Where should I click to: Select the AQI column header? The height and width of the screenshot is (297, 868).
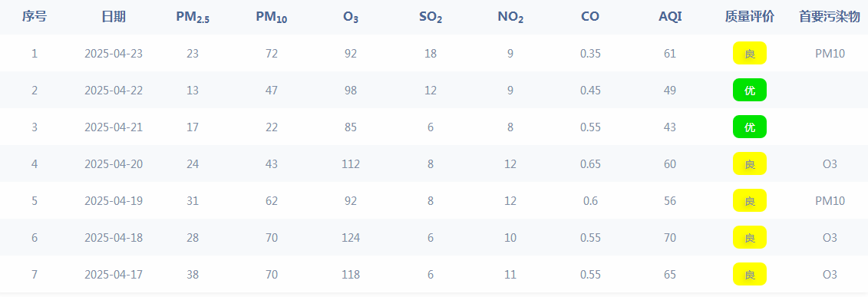click(670, 17)
